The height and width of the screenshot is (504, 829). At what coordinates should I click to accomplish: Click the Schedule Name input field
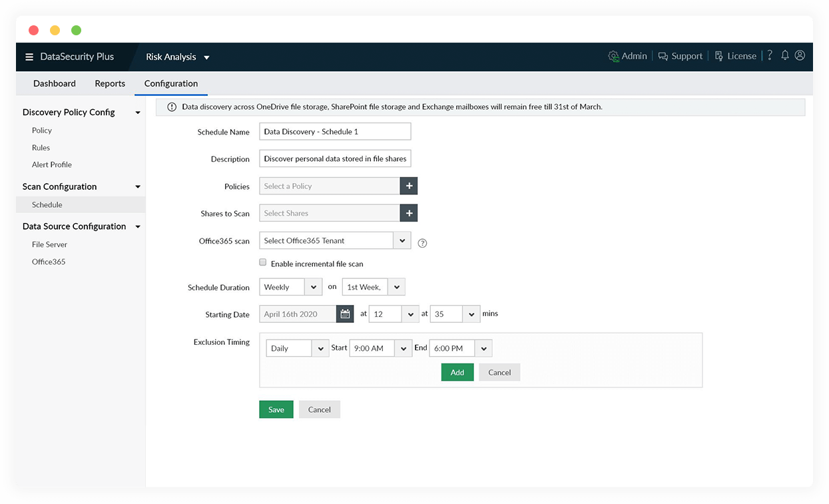point(335,132)
